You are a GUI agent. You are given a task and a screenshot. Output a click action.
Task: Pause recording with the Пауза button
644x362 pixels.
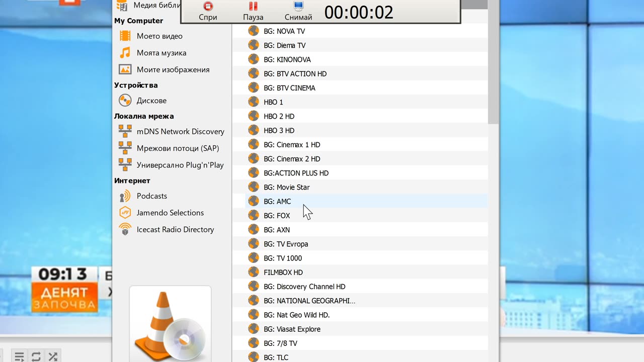[253, 12]
